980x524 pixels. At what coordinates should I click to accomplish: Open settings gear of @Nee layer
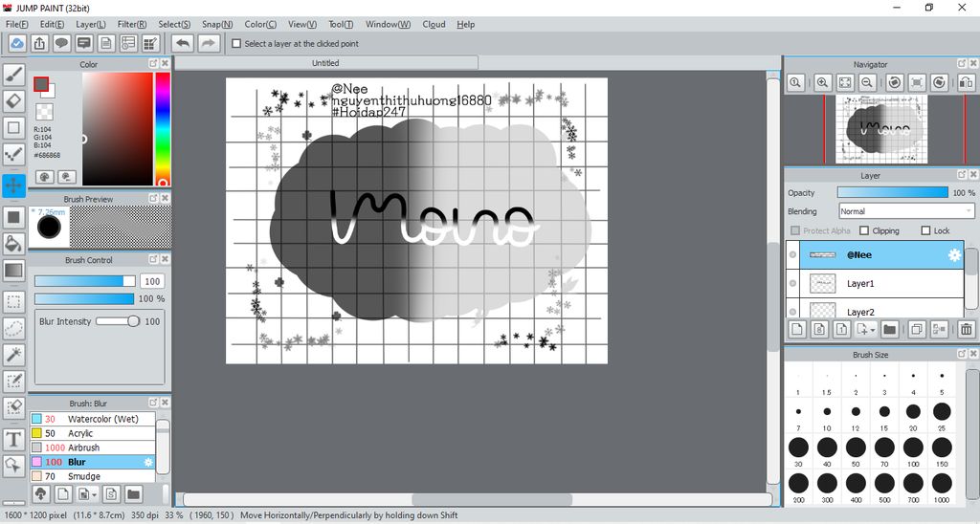click(954, 254)
